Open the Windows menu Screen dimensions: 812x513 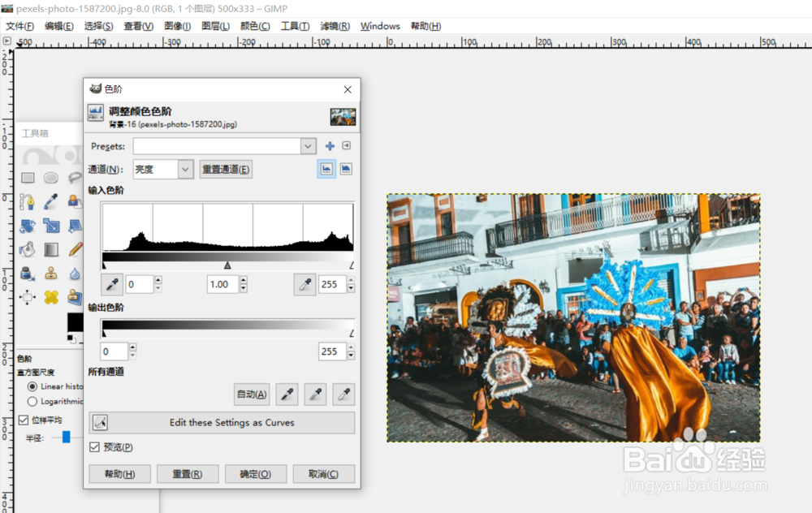point(380,27)
